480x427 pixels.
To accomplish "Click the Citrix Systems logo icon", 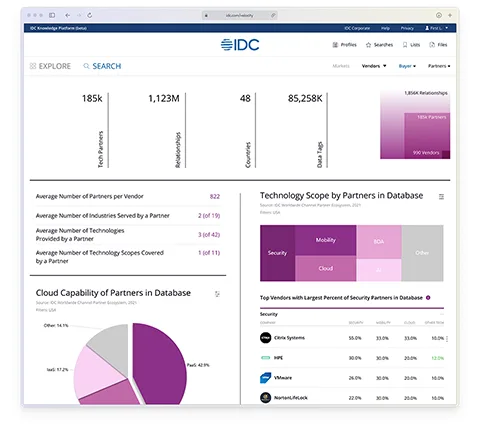I will pos(266,338).
